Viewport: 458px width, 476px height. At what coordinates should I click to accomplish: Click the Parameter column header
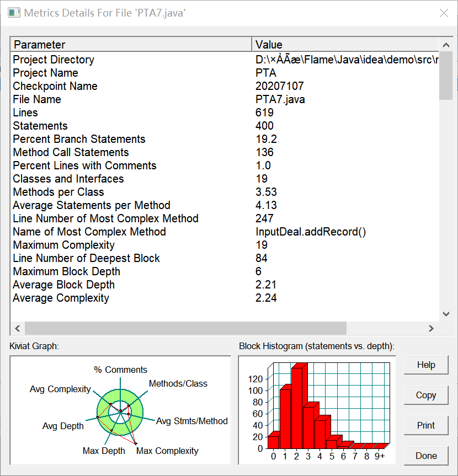pyautogui.click(x=131, y=45)
